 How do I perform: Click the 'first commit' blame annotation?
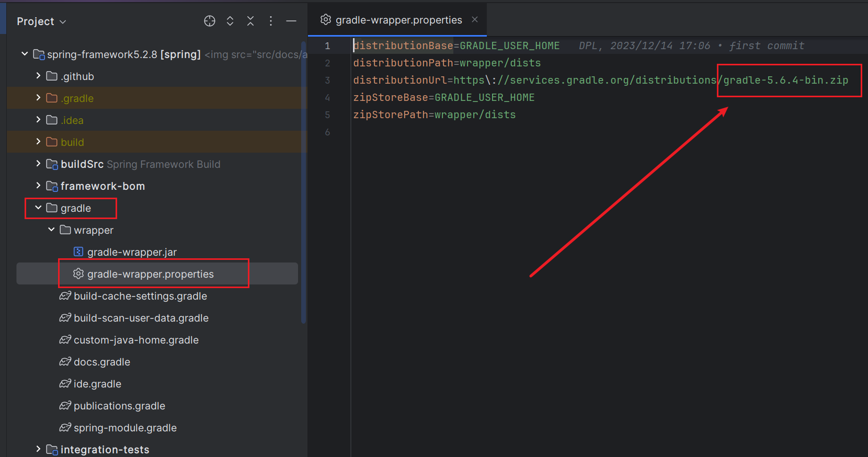point(767,45)
